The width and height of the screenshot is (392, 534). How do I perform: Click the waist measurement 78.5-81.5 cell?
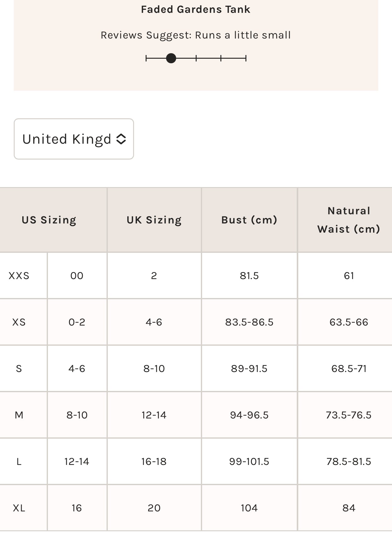click(349, 462)
